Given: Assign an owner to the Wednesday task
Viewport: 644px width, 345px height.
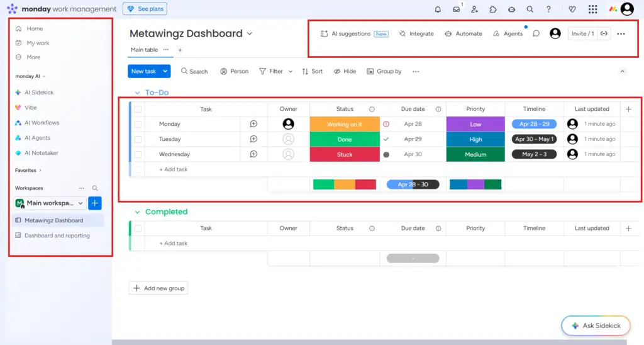Looking at the screenshot, I should (x=288, y=154).
